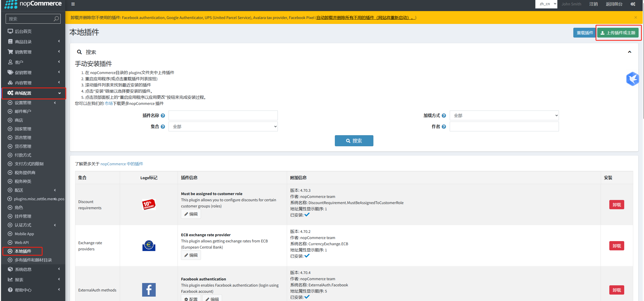
Task: Click help icon next to 插件名称
Action: [x=163, y=116]
